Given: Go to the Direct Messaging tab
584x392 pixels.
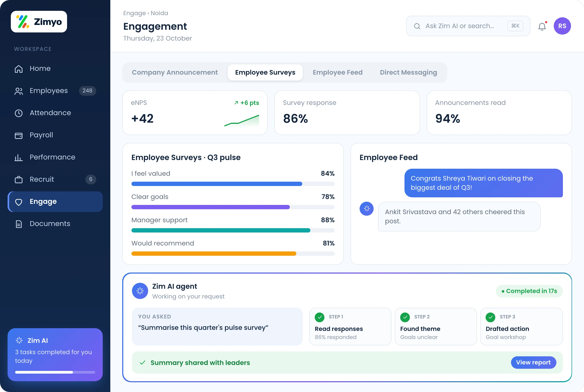Looking at the screenshot, I should 408,72.
